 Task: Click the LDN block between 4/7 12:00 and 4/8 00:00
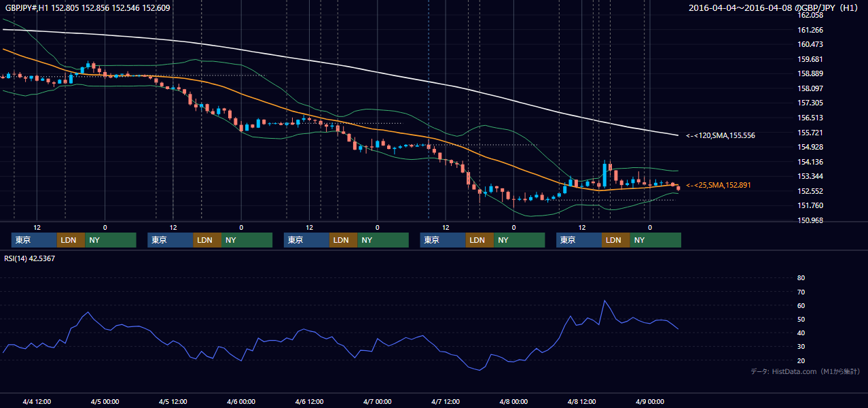click(480, 240)
